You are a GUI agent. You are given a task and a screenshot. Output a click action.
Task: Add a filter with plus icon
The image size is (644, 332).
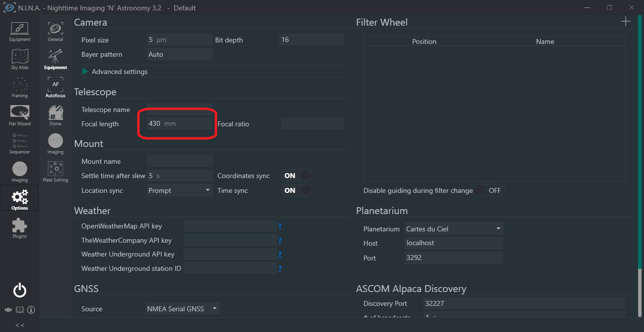(x=625, y=21)
